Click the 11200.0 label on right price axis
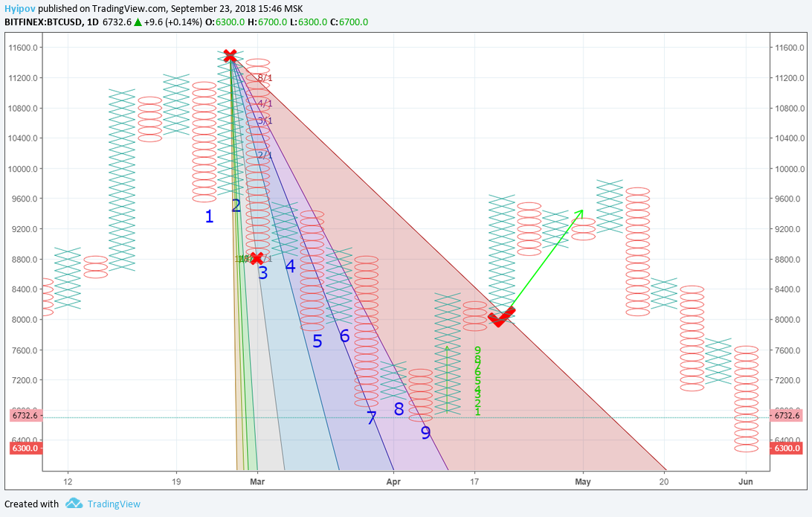The width and height of the screenshot is (812, 517). (x=790, y=78)
